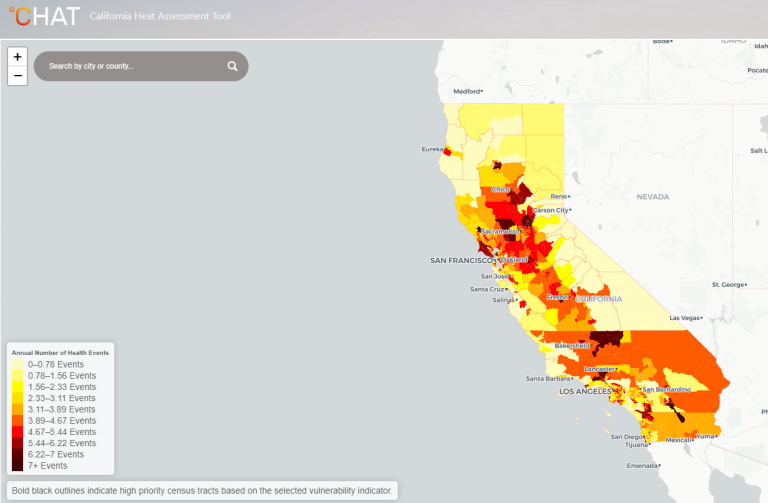This screenshot has width=768, height=503.
Task: Click the Tijuana map label
Action: click(636, 445)
